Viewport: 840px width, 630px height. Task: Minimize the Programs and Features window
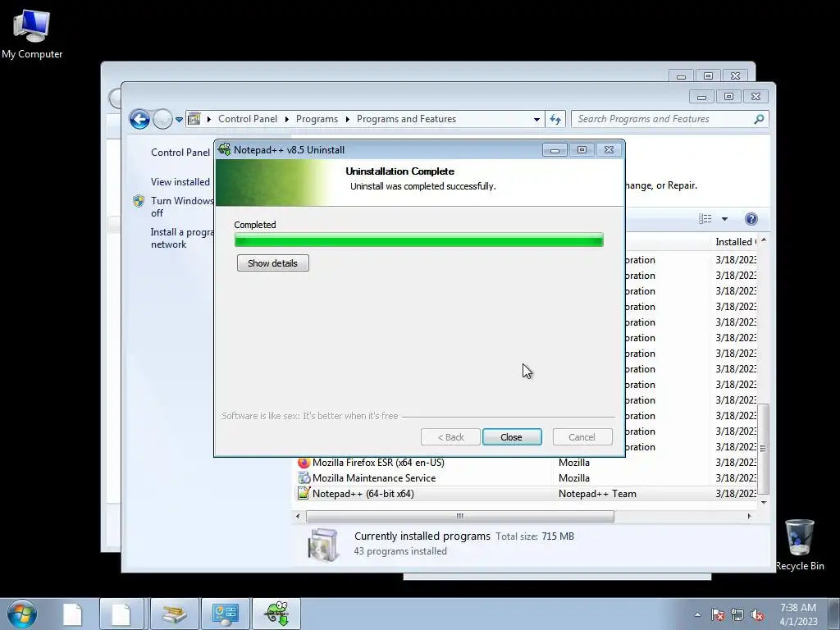(701, 97)
